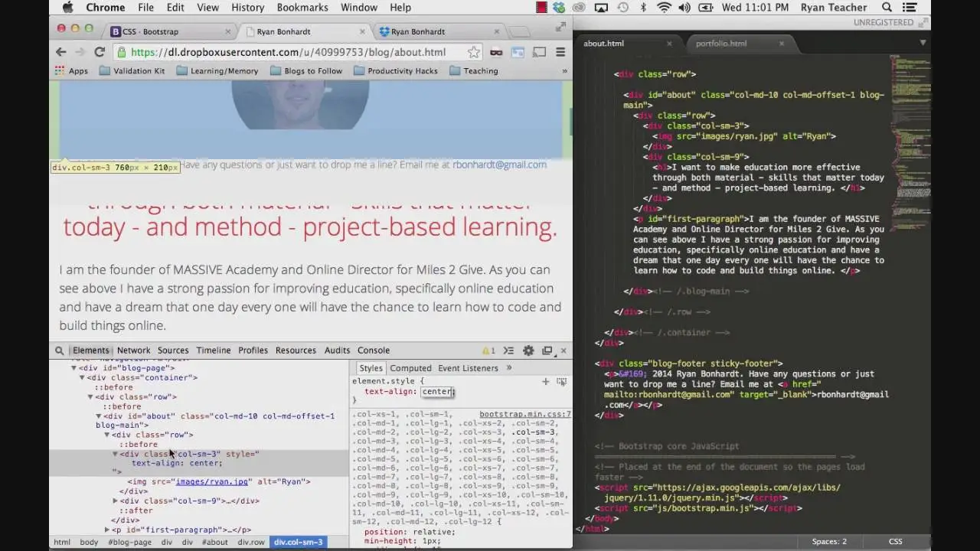The width and height of the screenshot is (980, 551).
Task: Switch to the CSS · Bootstrap browser tab
Action: point(171,31)
